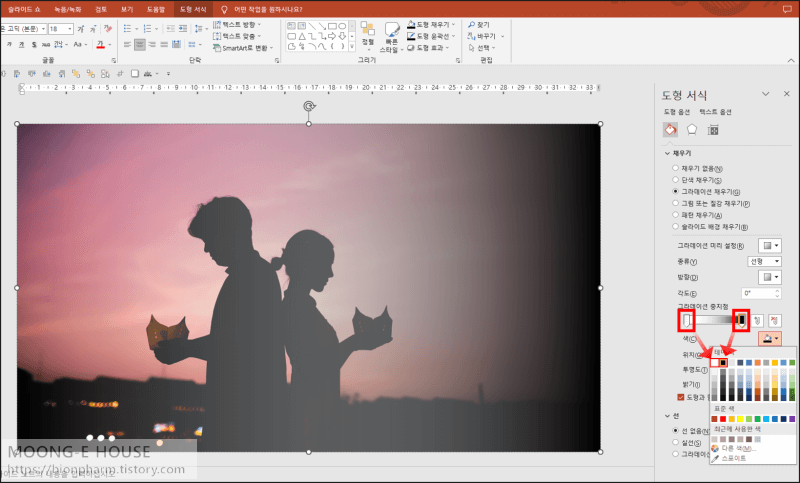Screen dimensions: 800x483
Task: Select the right arrow shape in gallery
Action: [x=332, y=36]
